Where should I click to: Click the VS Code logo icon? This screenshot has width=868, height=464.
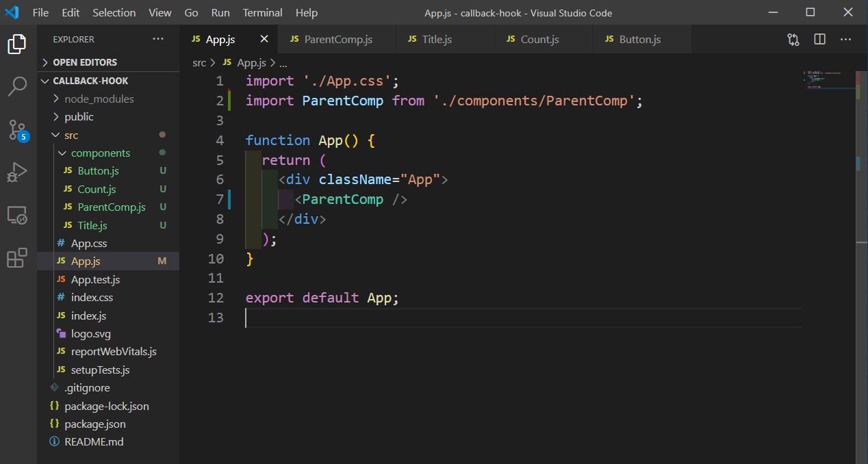point(12,12)
